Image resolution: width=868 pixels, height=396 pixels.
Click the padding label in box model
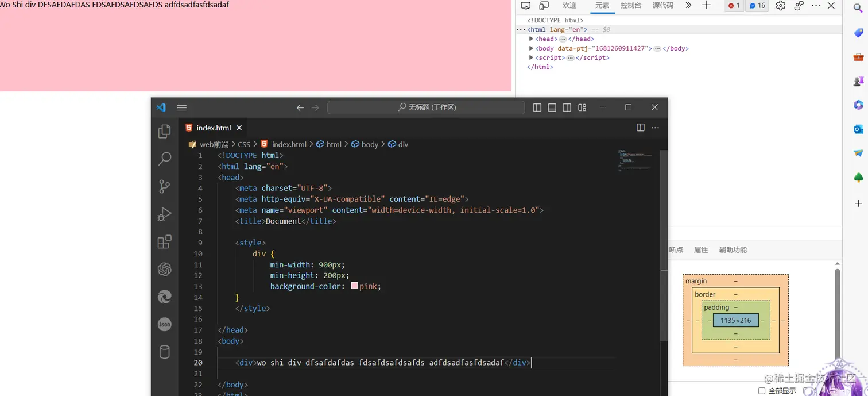tap(716, 307)
